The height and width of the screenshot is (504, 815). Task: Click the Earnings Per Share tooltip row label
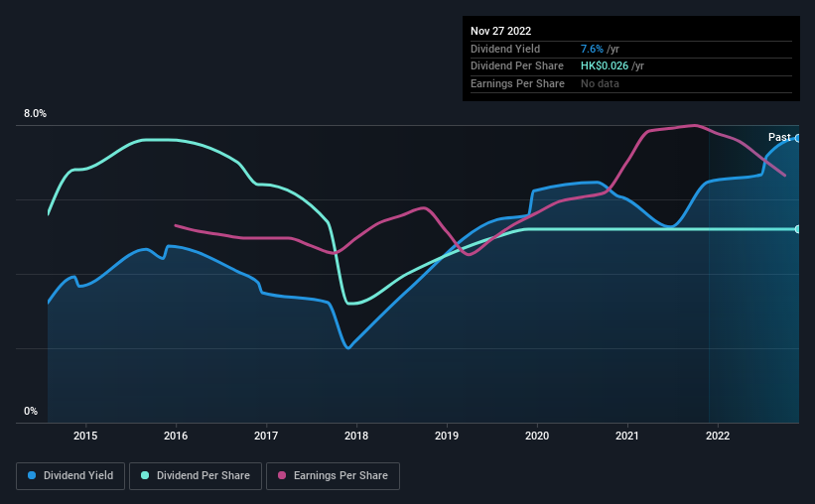click(517, 83)
